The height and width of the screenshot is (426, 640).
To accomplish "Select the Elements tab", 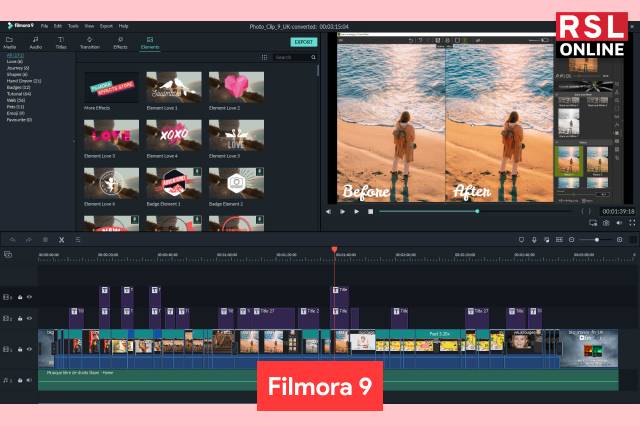I will [x=150, y=43].
